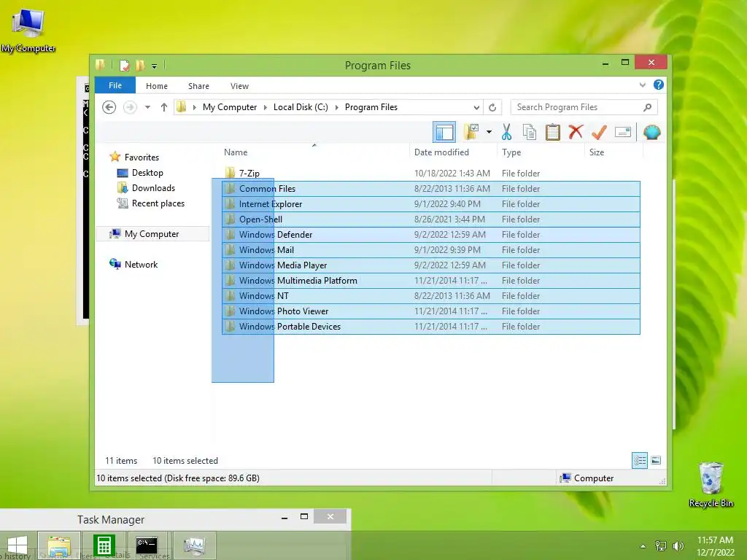Image resolution: width=747 pixels, height=560 pixels.
Task: Select Favorites in the navigation pane
Action: click(x=142, y=157)
